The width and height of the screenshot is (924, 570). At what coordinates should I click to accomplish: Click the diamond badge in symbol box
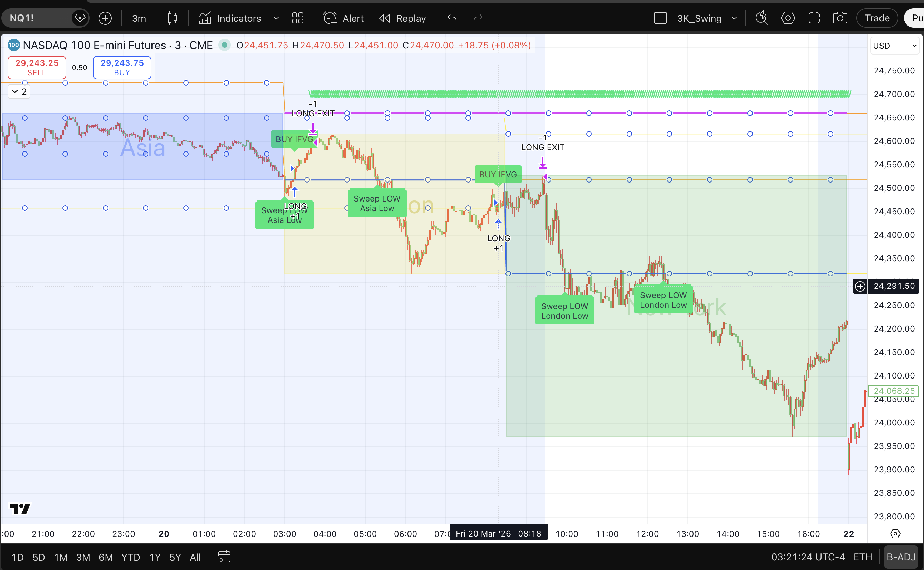80,18
